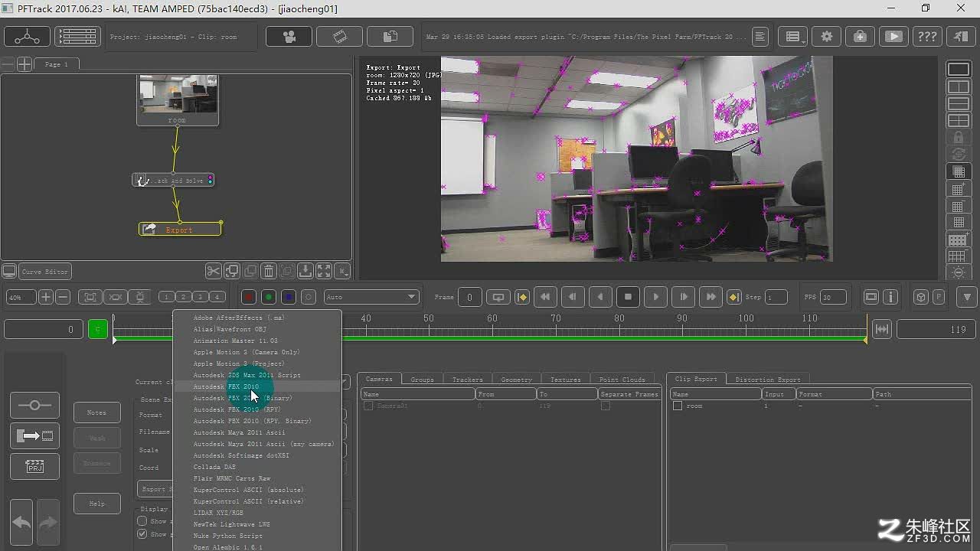Toggle the blue channel button

(289, 297)
